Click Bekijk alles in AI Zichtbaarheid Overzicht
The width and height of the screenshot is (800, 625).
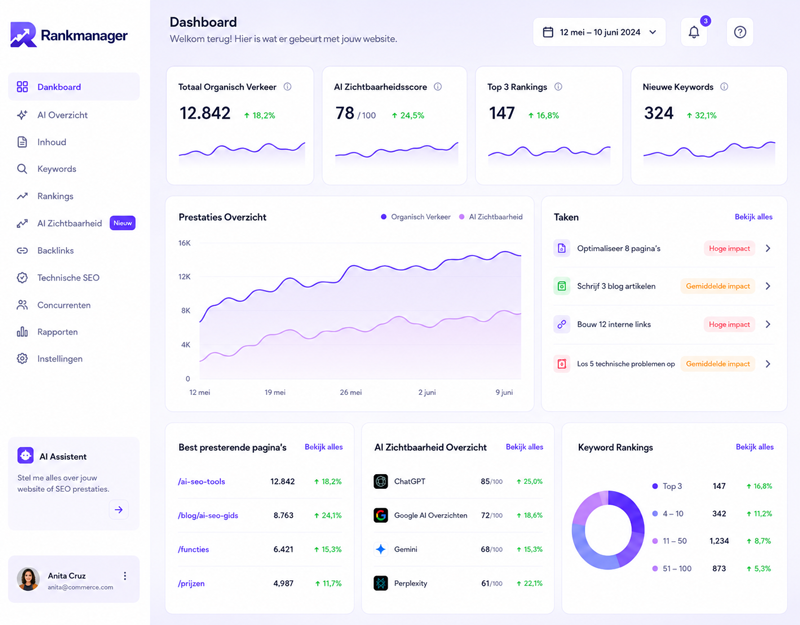pos(524,447)
